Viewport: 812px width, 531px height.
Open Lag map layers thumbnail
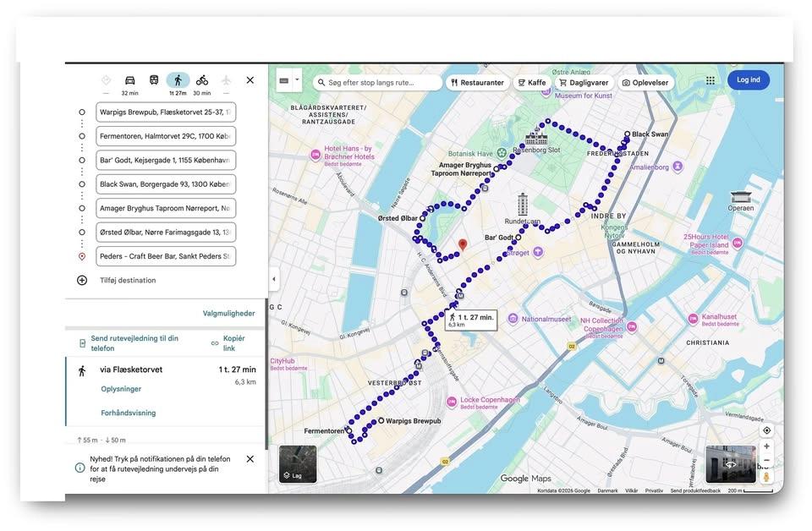[x=298, y=464]
